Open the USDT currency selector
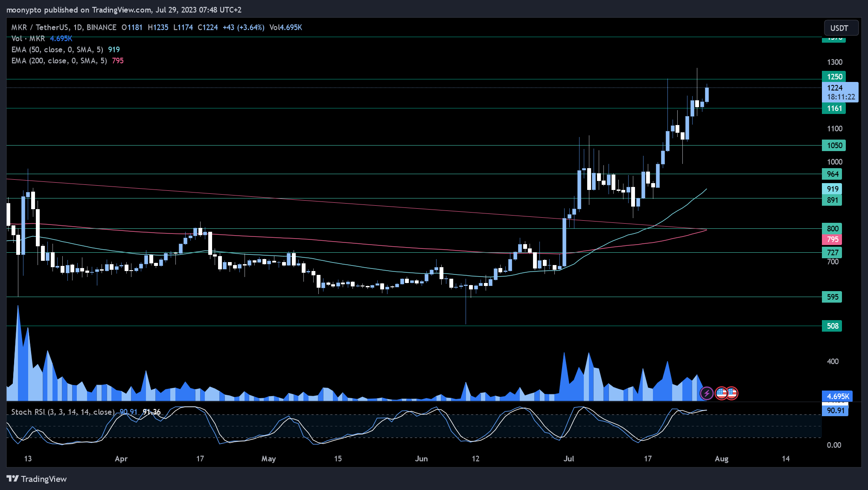 [x=841, y=28]
